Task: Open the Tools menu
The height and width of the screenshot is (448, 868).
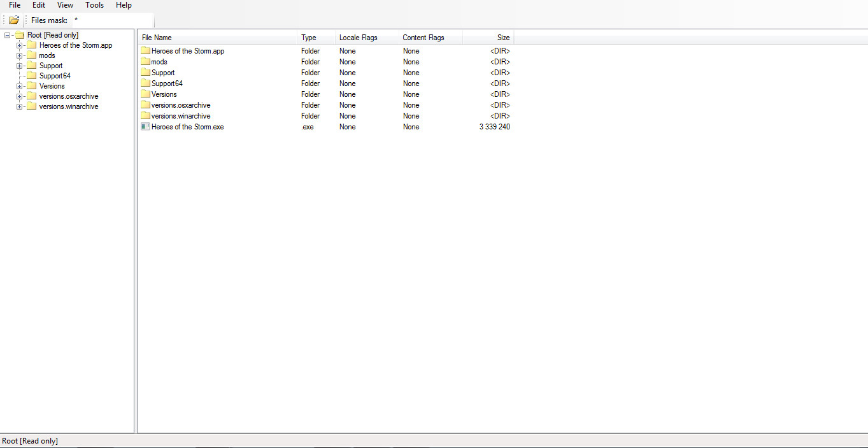Action: (94, 5)
